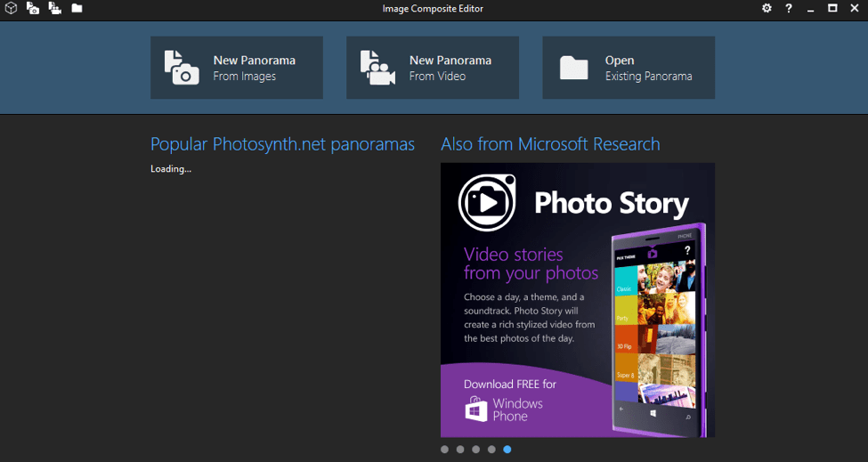Open Also from Microsoft Research heading
This screenshot has width=868, height=462.
point(550,144)
